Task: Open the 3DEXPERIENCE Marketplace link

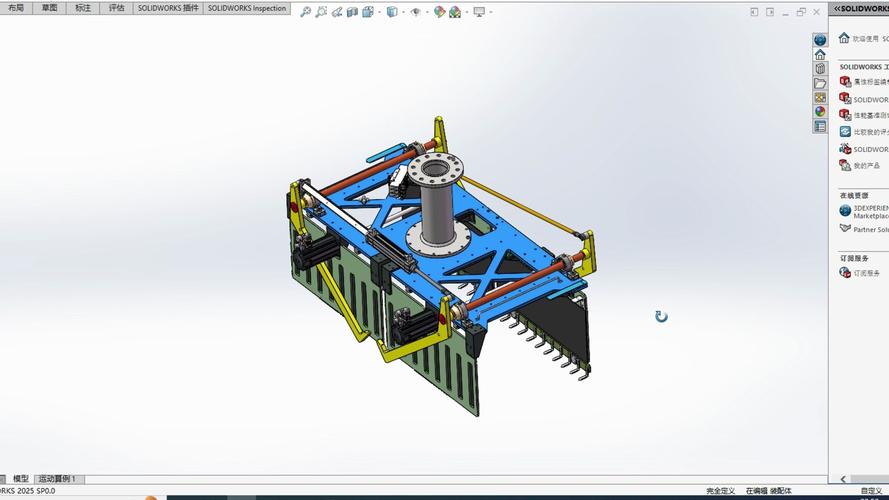Action: click(864, 211)
